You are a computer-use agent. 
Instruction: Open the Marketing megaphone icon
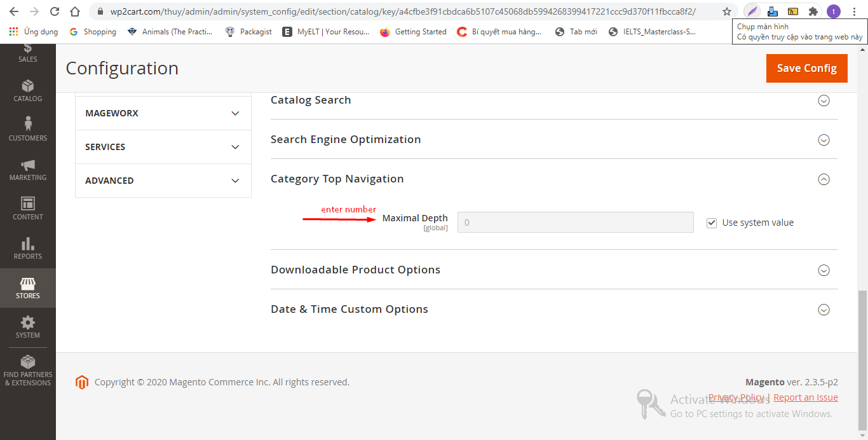coord(27,165)
